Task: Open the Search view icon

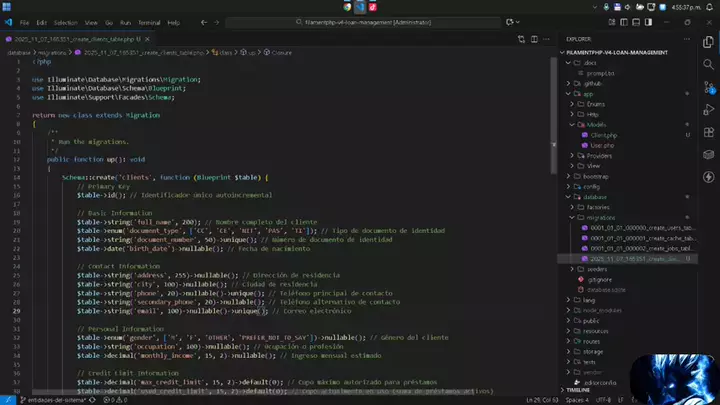Action: tap(708, 63)
